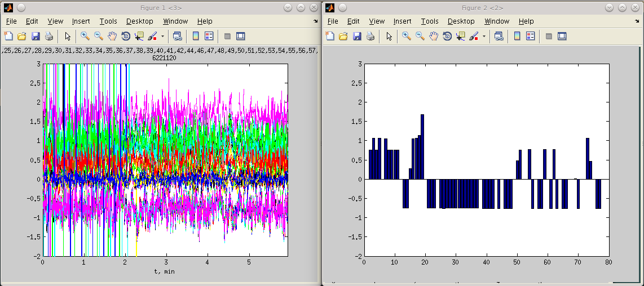
Task: Open the Window menu in Figure 2
Action: coord(497,21)
